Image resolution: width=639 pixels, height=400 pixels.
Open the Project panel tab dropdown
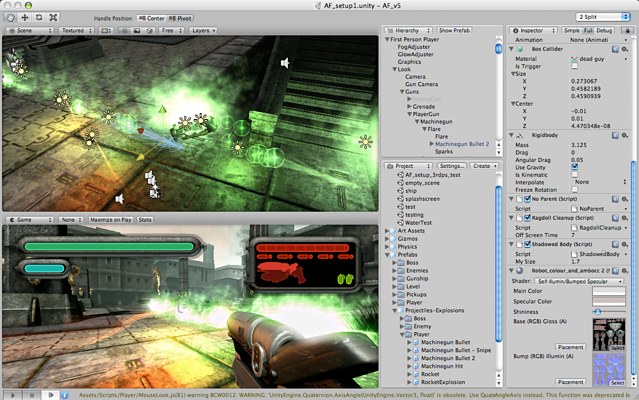point(408,166)
